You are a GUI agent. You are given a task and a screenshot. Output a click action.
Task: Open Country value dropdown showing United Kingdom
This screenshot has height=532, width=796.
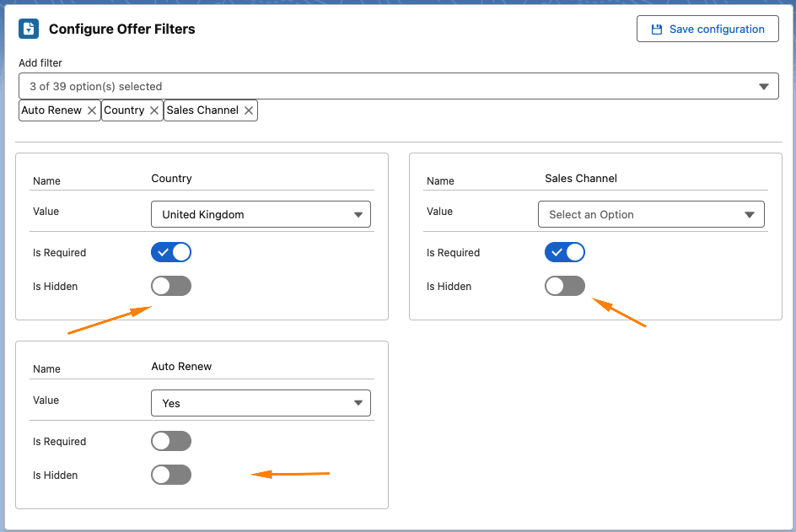pyautogui.click(x=261, y=214)
